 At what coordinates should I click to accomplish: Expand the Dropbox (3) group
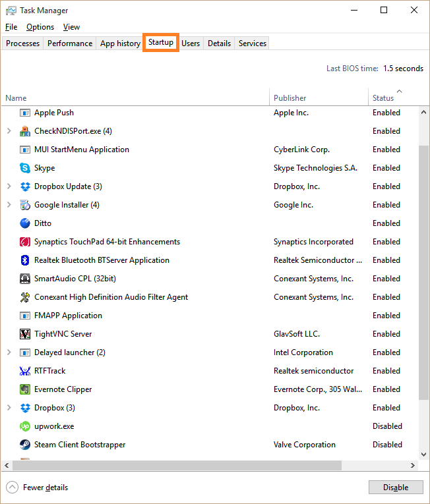9,408
